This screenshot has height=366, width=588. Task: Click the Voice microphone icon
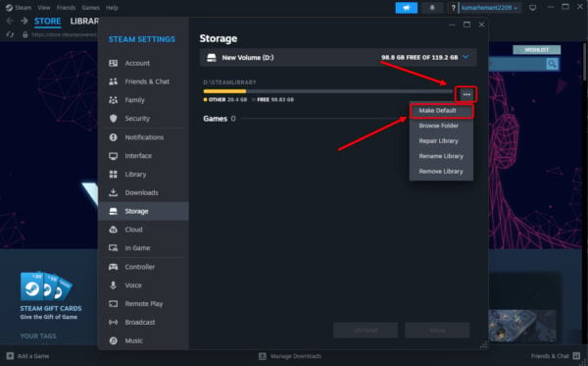(114, 286)
